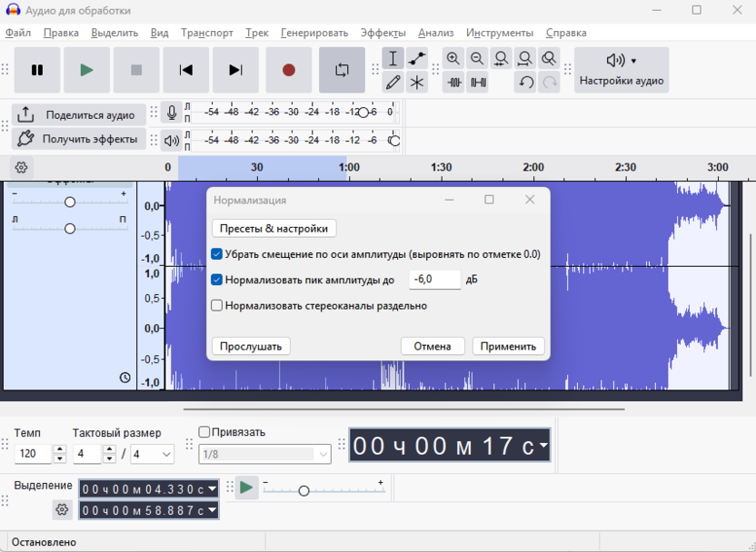756x552 pixels.
Task: Click the Undo arrow icon
Action: pyautogui.click(x=525, y=82)
